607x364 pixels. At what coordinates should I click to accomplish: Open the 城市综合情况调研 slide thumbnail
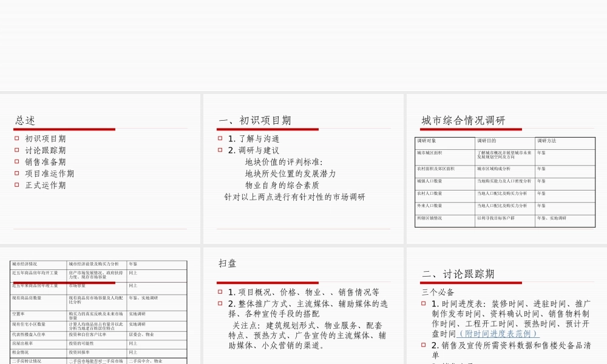(507, 169)
